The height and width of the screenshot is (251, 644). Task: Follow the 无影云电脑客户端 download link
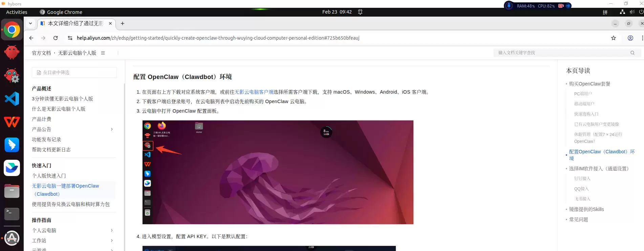pyautogui.click(x=254, y=92)
